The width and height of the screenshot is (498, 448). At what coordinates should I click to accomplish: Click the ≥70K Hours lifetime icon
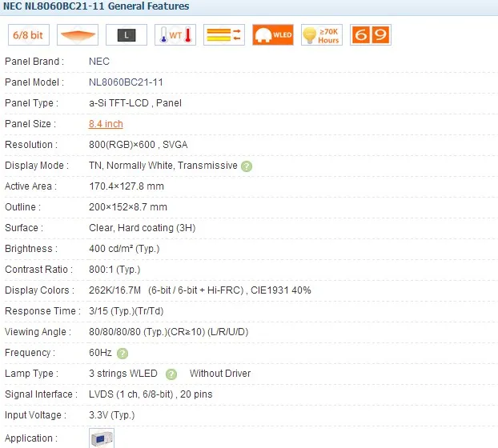322,35
